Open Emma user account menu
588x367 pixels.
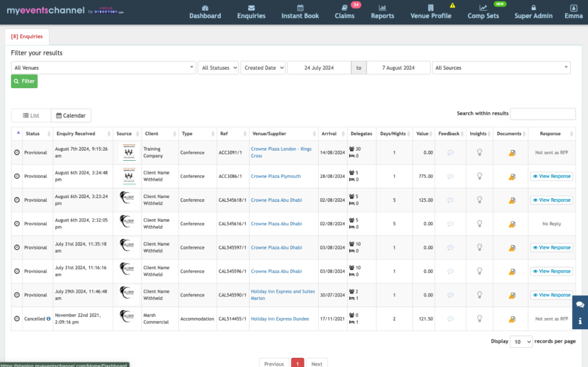573,12
